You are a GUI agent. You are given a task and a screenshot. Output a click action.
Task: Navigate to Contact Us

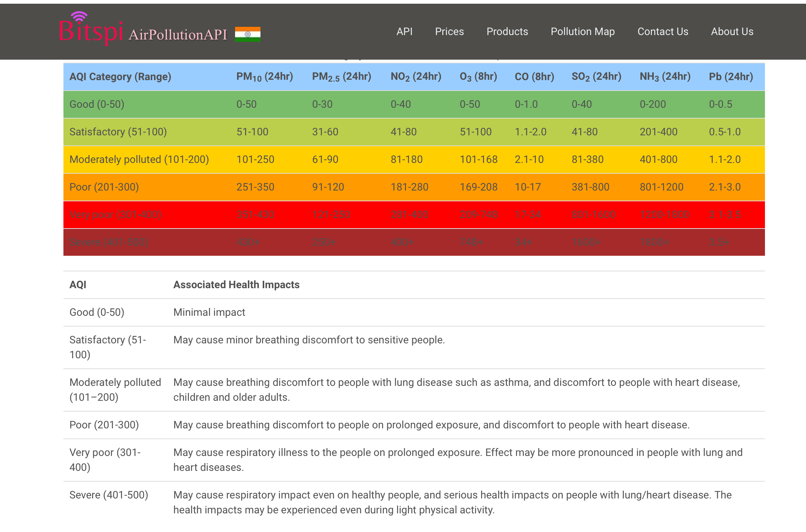[x=663, y=32]
